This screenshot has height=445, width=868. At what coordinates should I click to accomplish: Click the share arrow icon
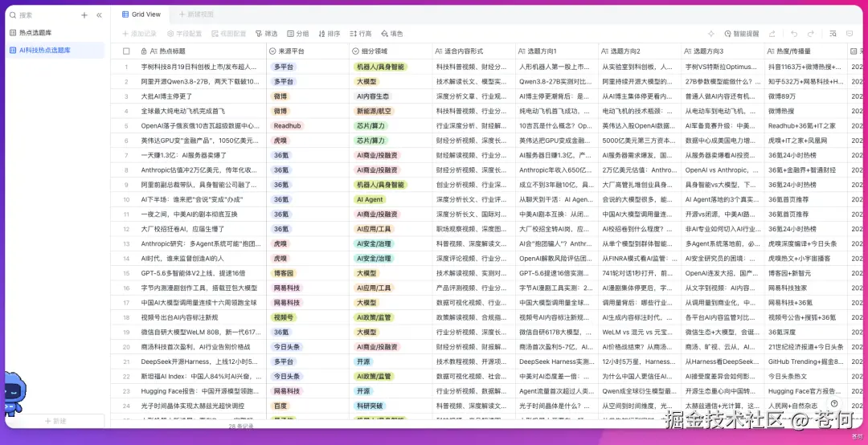[772, 34]
